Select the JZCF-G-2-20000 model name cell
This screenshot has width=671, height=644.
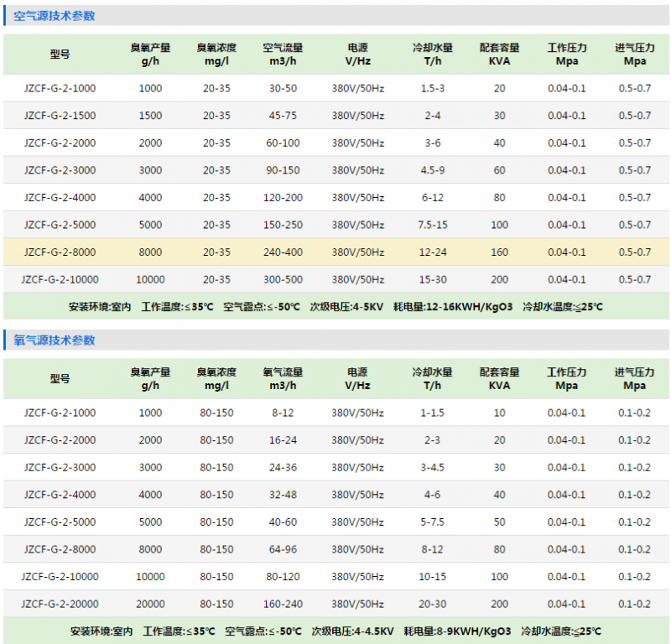coord(60,604)
